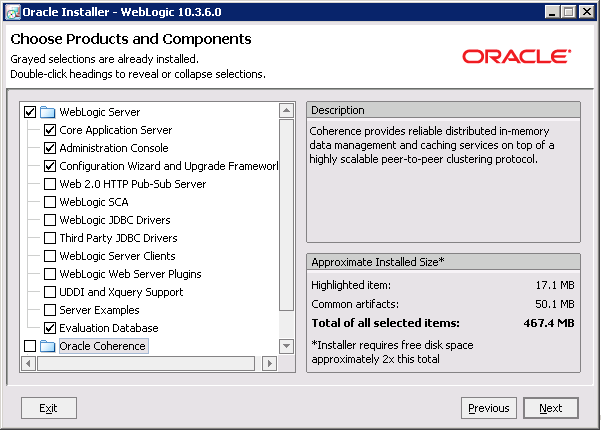Uncheck Core Application Server checkbox

tap(50, 130)
